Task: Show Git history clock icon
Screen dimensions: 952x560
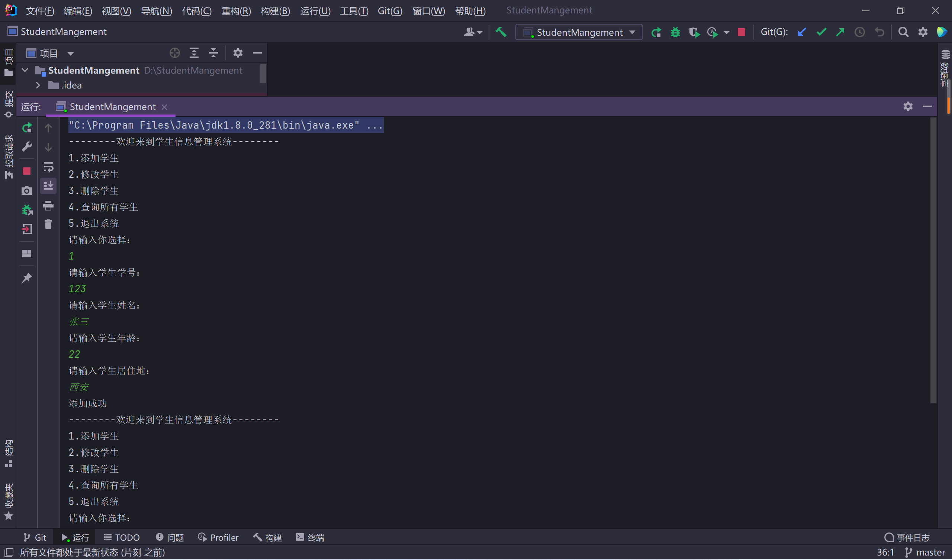Action: tap(860, 32)
